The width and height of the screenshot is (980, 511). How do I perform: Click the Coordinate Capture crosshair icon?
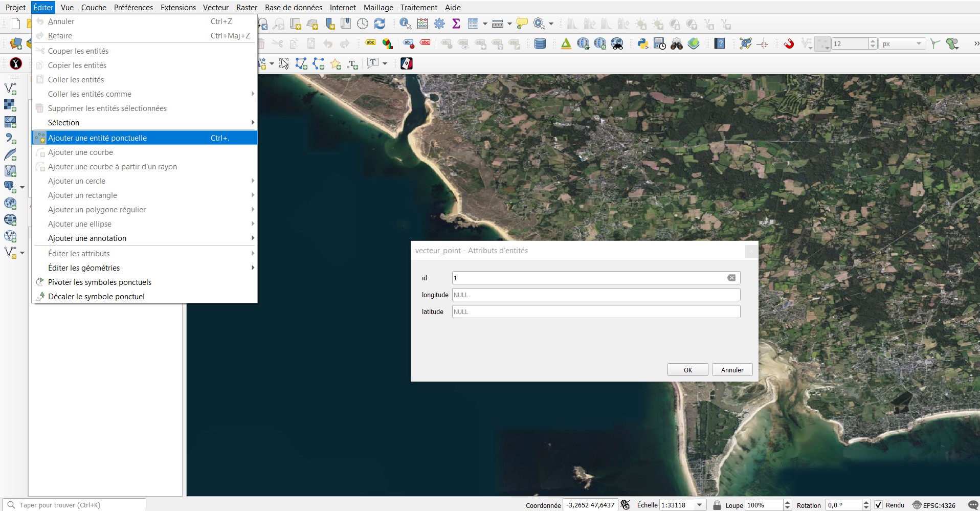763,44
